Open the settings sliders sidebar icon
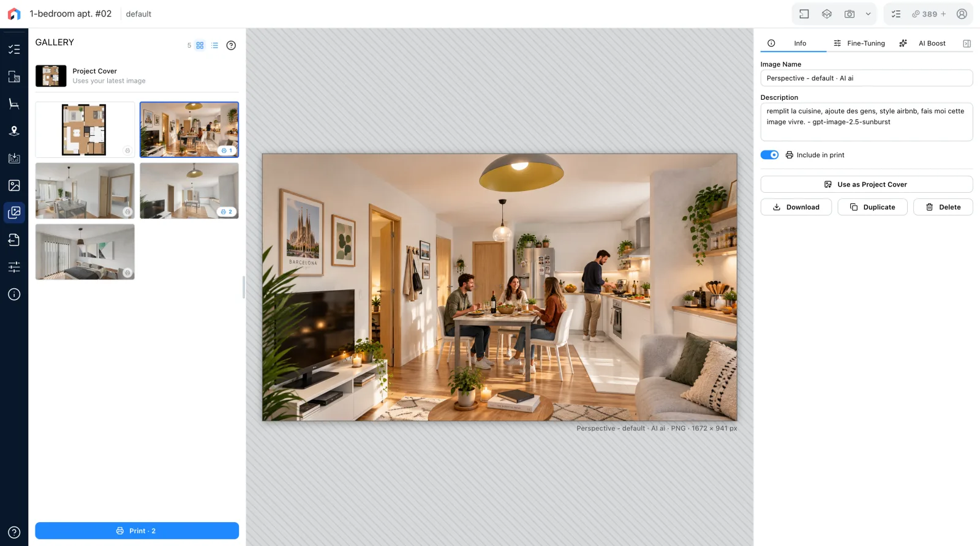This screenshot has width=980, height=546. pyautogui.click(x=14, y=267)
